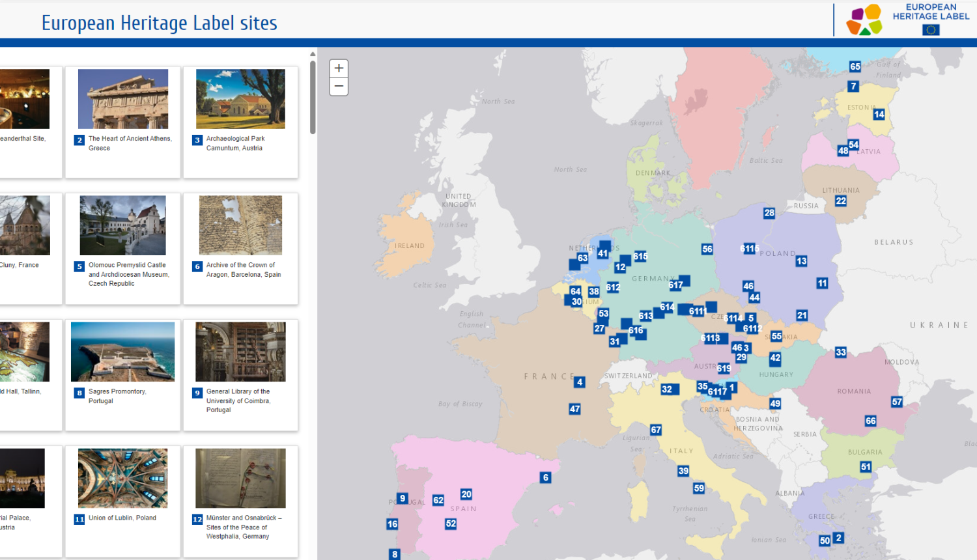Screen dimensions: 977x560
Task: Click map marker 39 in central Italy
Action: 683,471
